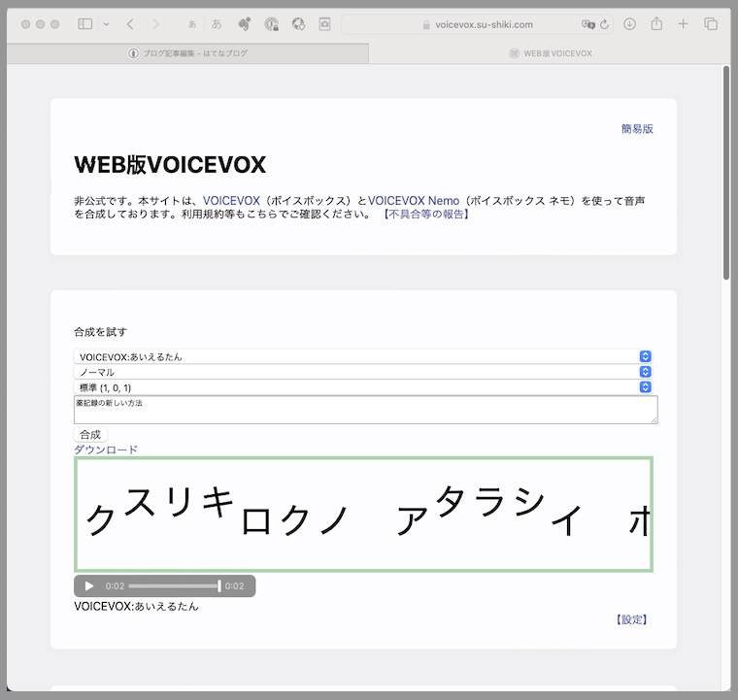Open the 標準 (1, 0, 1) preset dropdown
This screenshot has height=700, width=738.
363,387
